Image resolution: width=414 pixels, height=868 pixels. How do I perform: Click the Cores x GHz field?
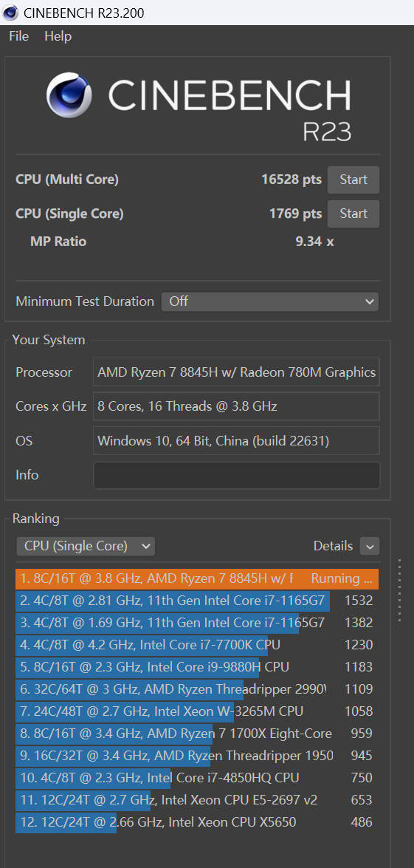(237, 407)
